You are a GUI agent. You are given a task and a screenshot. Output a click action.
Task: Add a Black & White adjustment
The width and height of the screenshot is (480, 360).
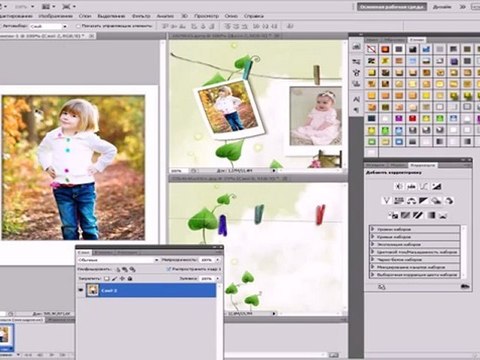tap(424, 201)
